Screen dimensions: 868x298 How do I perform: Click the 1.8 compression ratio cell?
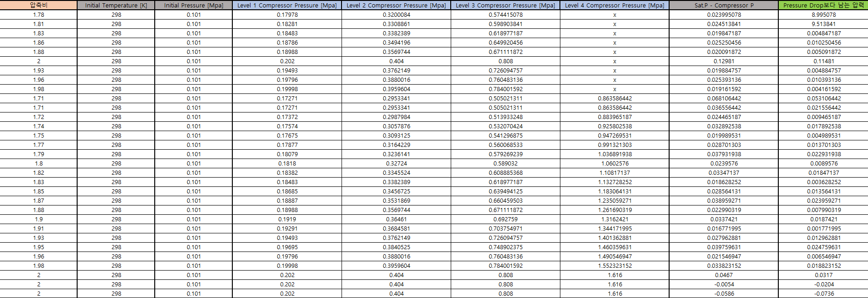coord(39,163)
